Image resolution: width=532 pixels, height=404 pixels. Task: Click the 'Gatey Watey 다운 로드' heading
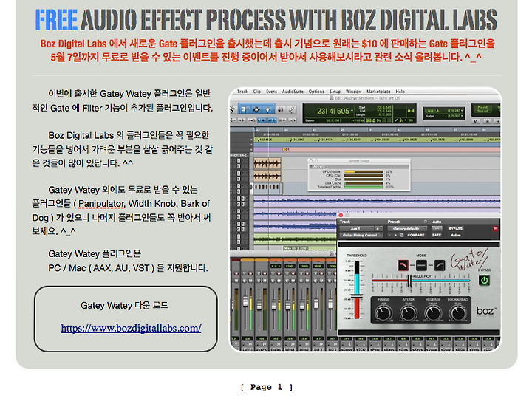[x=124, y=305]
